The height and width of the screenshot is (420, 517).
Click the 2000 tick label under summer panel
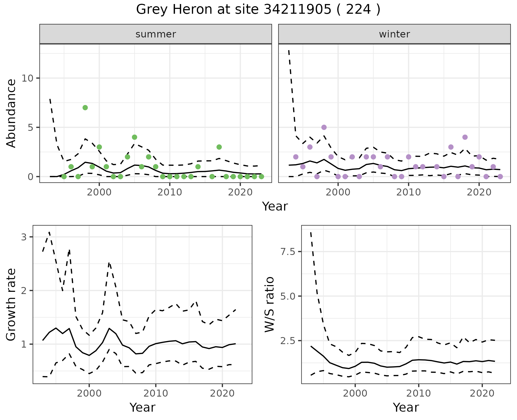(x=99, y=192)
